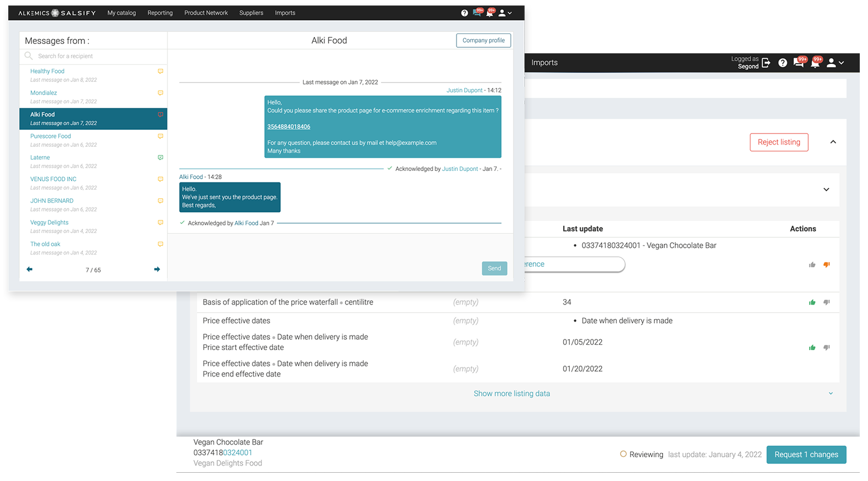Click the Reject listing button

[778, 142]
